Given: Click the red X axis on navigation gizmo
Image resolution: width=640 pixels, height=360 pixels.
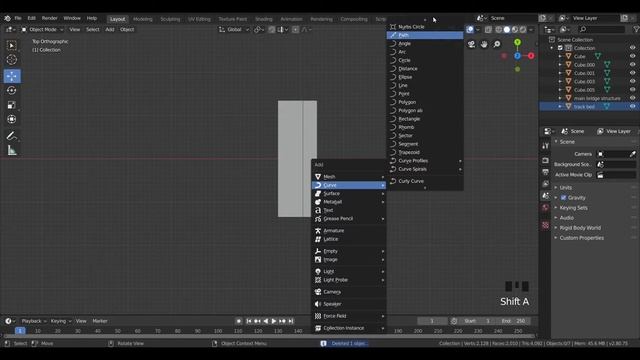Looking at the screenshot, I should pyautogui.click(x=531, y=56).
